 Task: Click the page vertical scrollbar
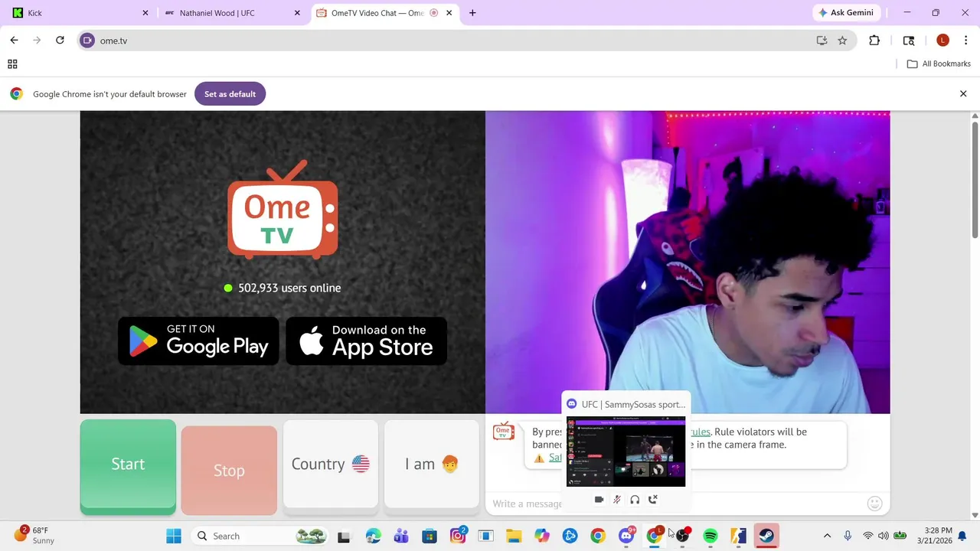tap(975, 180)
